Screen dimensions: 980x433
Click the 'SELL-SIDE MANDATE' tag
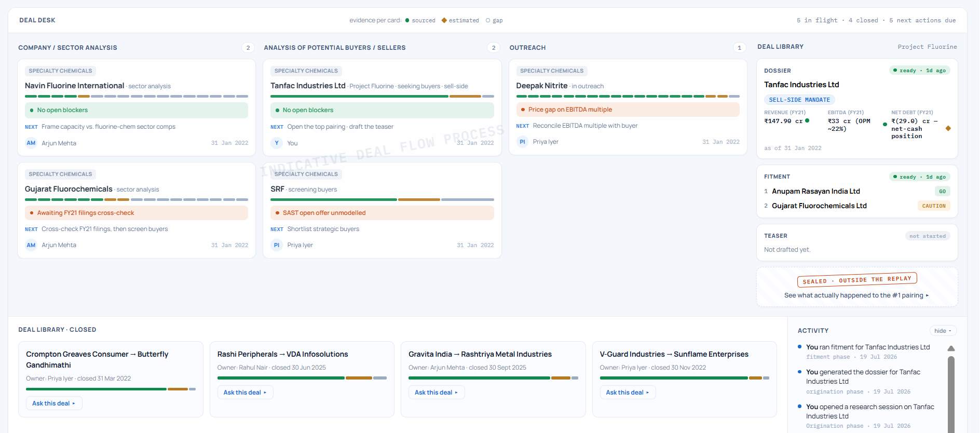tap(799, 100)
